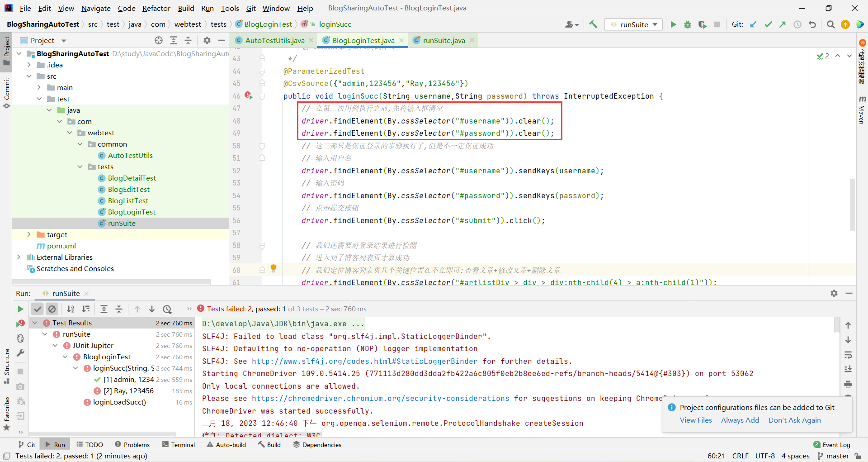
Task: Switch to AutoTestUtils.java editor tab
Action: (274, 40)
